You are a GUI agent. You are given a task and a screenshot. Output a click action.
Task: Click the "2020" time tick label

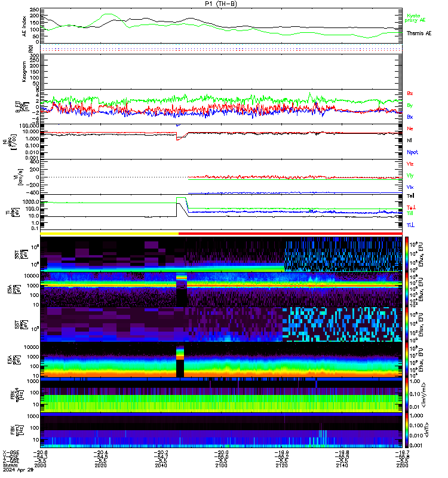(x=100, y=465)
